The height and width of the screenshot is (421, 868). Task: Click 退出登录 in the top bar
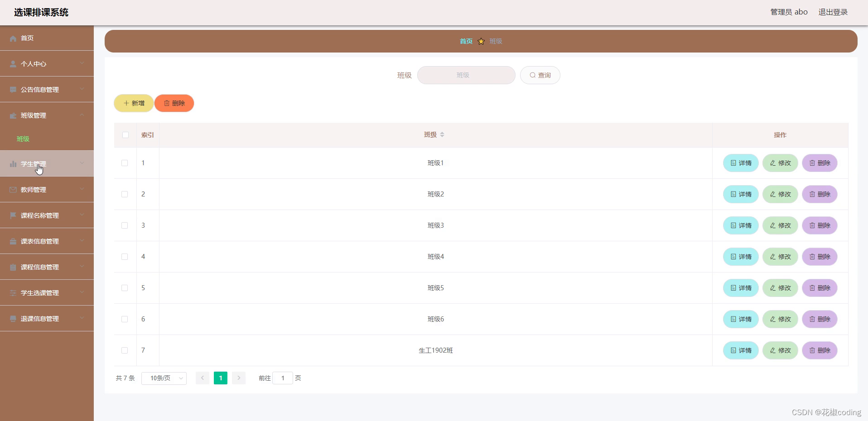[833, 12]
